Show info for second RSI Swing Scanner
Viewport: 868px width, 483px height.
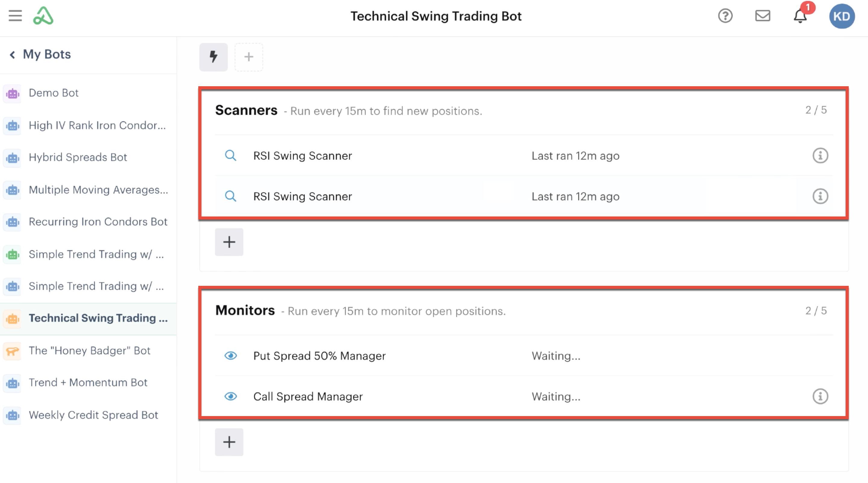click(x=820, y=196)
